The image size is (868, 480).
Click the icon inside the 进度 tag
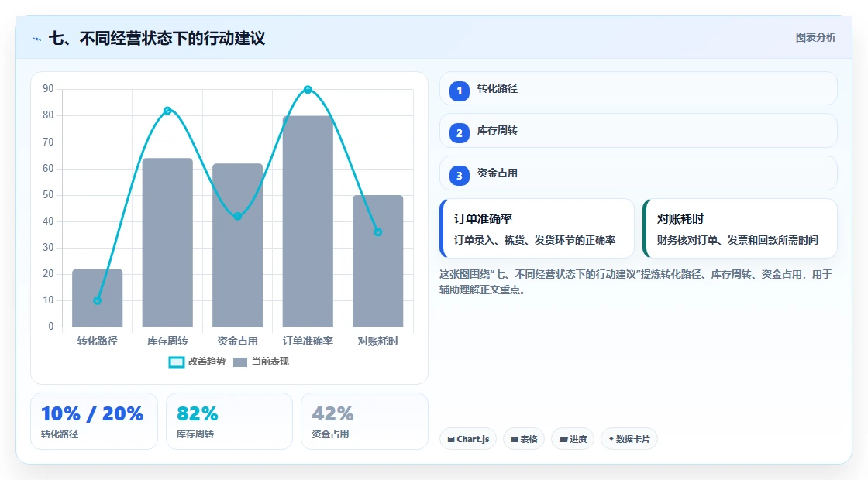[563, 439]
